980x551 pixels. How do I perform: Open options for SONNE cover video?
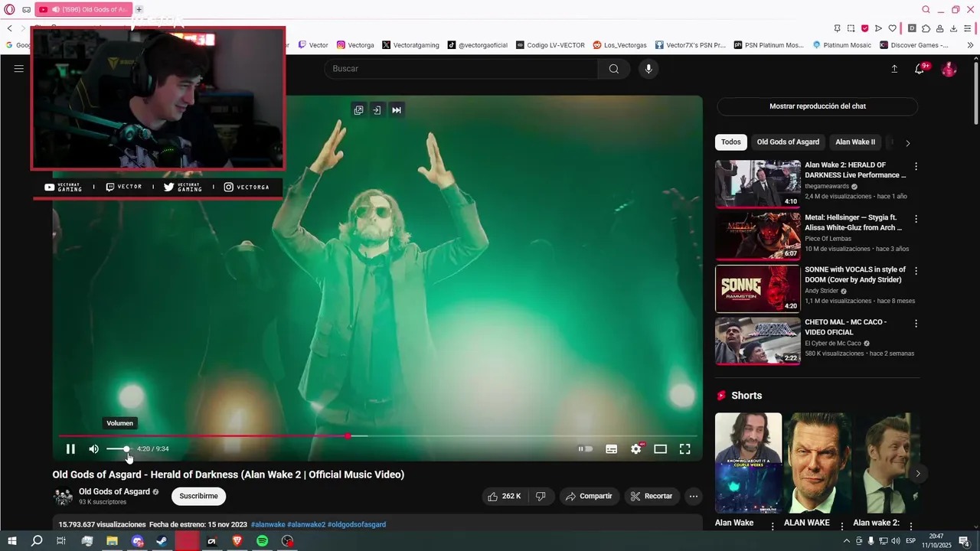(x=916, y=271)
